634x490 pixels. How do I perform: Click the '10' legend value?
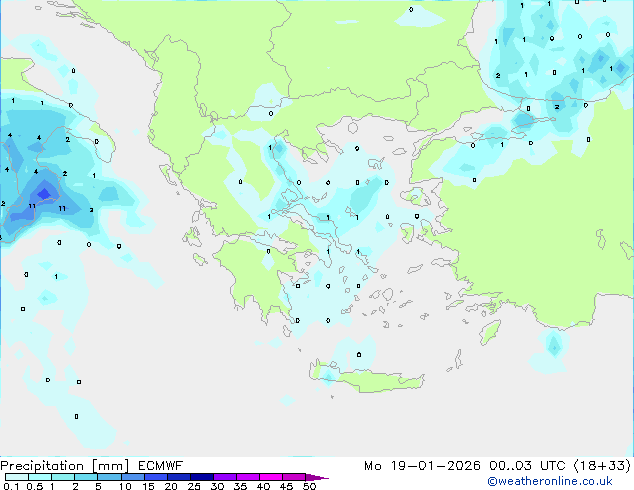[x=125, y=486]
